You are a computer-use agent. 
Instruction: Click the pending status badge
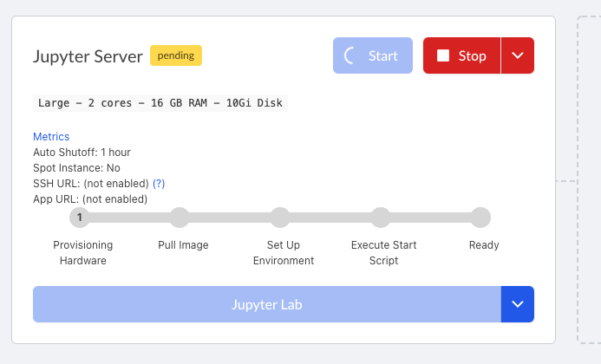tap(176, 55)
